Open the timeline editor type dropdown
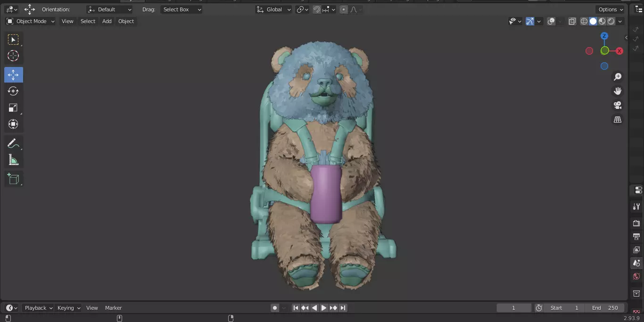The height and width of the screenshot is (322, 644). click(12, 308)
